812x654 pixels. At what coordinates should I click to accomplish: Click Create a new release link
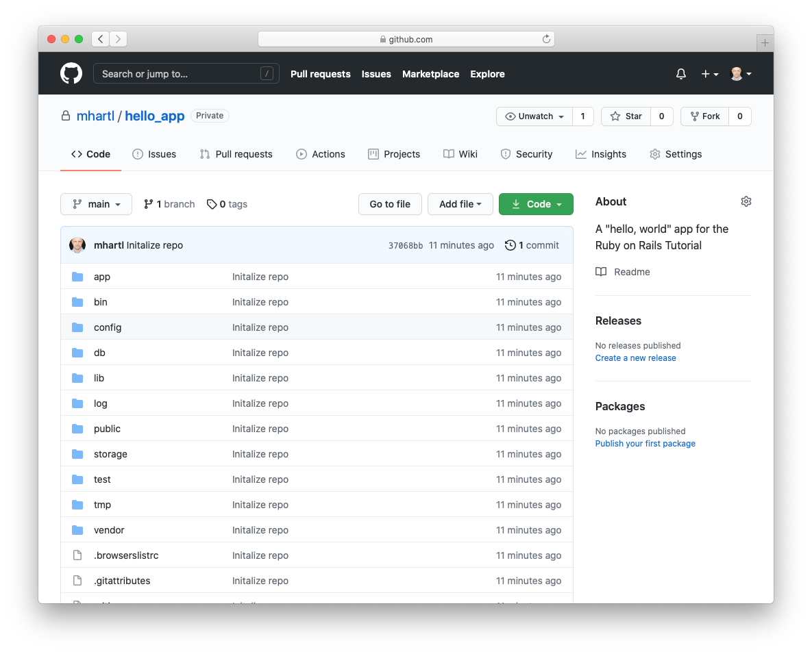(x=635, y=358)
